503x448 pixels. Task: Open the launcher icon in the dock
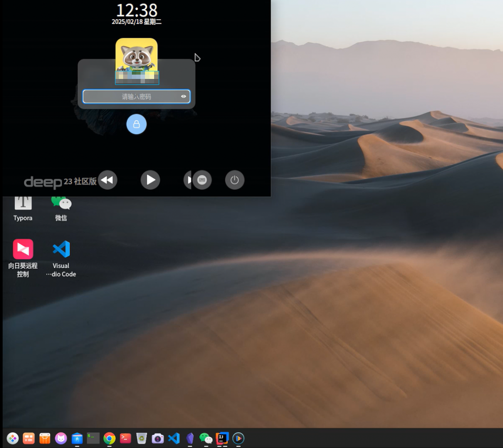click(13, 438)
